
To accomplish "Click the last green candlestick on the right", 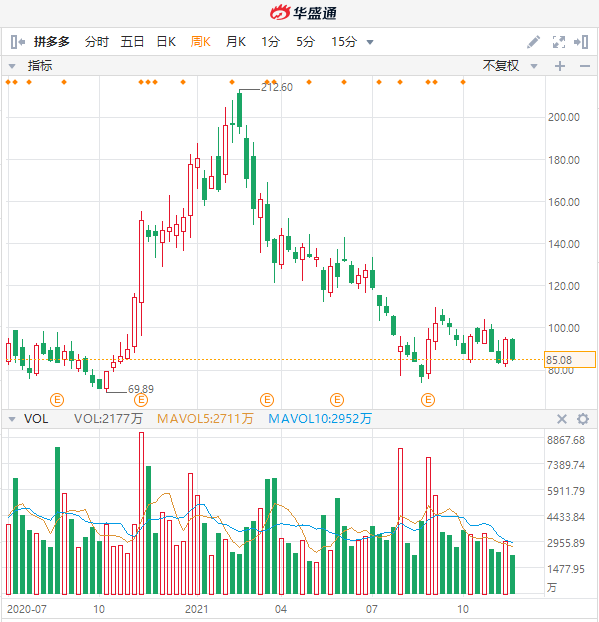I will pos(513,349).
